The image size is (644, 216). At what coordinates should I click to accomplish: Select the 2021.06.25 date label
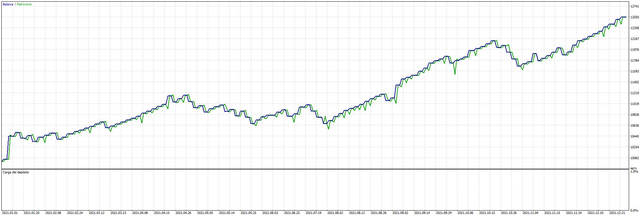click(x=292, y=213)
